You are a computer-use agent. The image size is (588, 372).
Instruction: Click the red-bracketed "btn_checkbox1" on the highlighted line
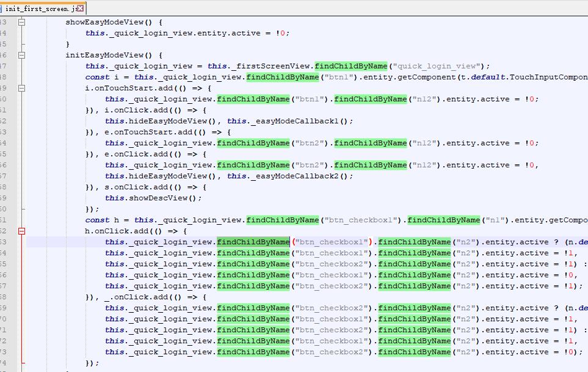click(332, 242)
